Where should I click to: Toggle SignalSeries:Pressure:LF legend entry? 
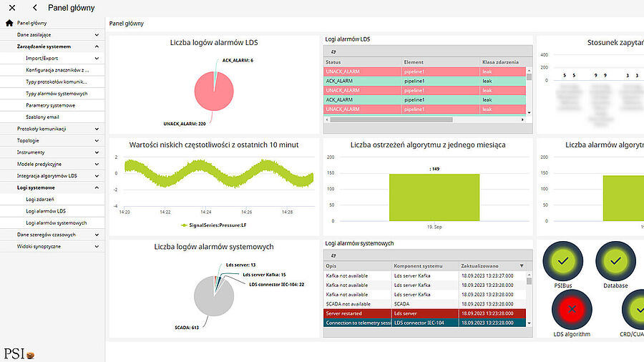(214, 225)
